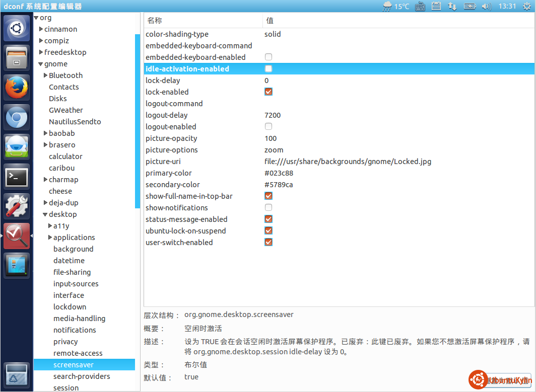Enable the idle-activation-enabled checkbox
The height and width of the screenshot is (392, 536).
(x=269, y=69)
